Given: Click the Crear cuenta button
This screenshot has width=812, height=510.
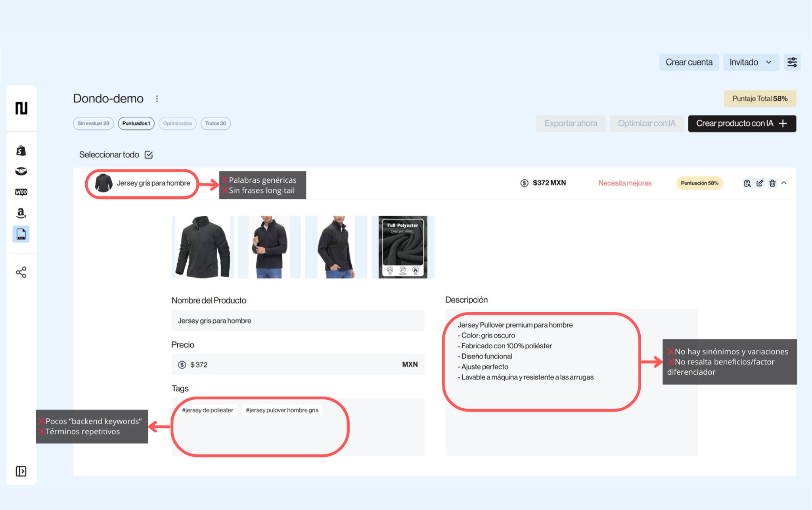Looking at the screenshot, I should tap(689, 62).
